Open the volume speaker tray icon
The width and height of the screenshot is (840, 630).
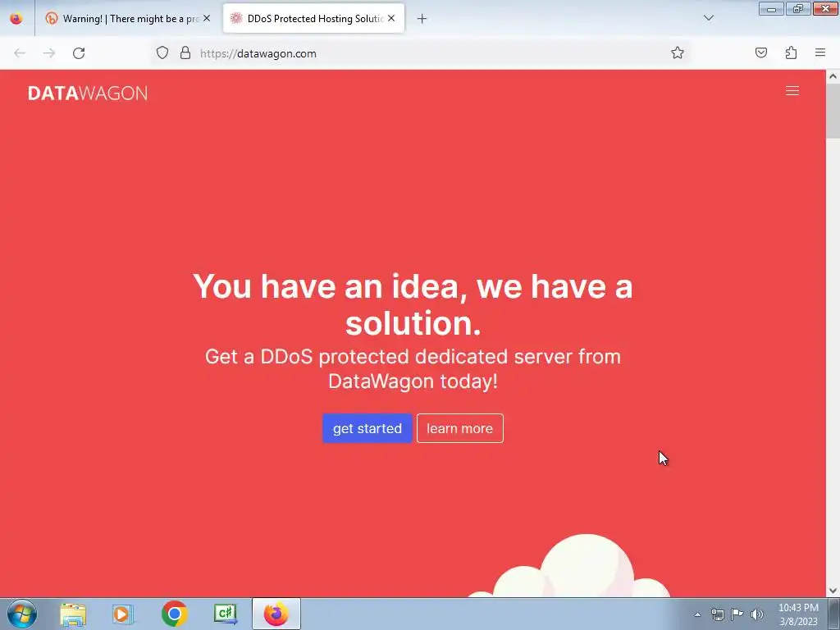(757, 614)
